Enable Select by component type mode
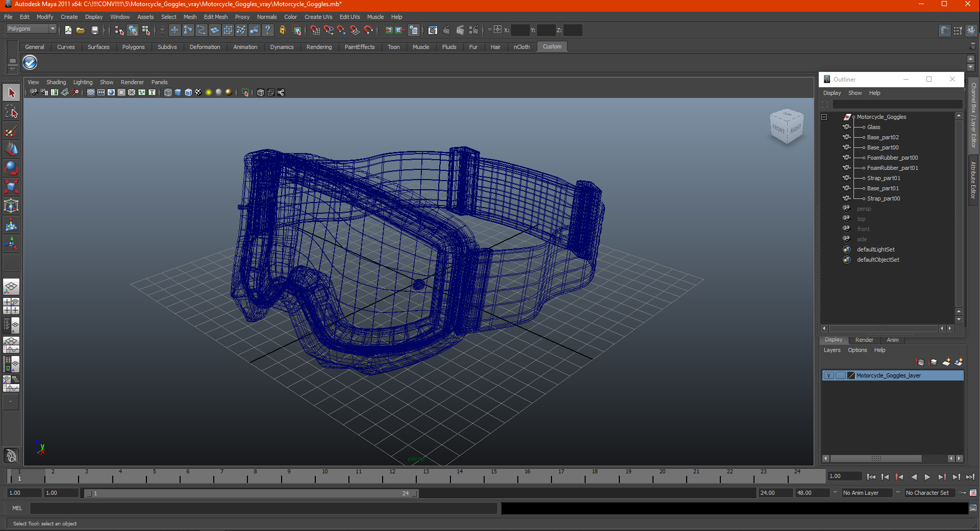Viewport: 980px width, 531px height. point(146,30)
